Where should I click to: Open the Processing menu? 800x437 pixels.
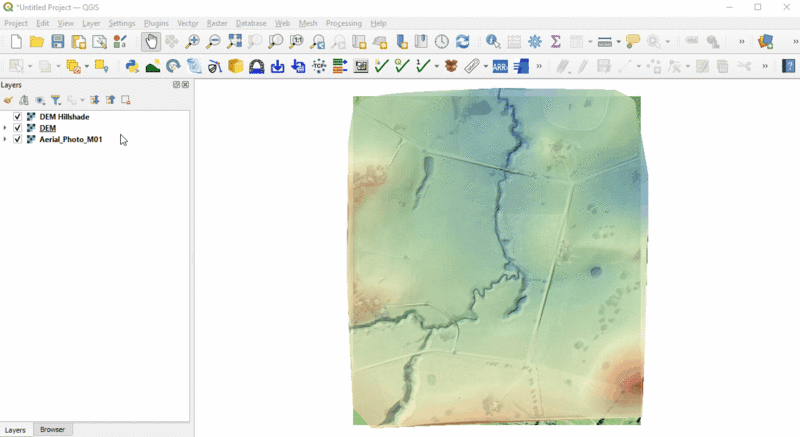[343, 23]
